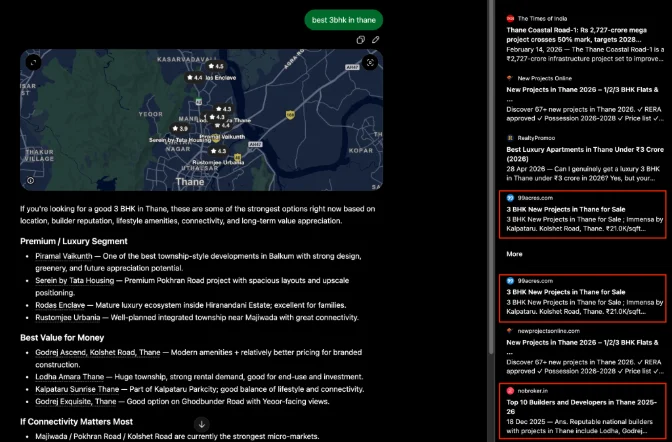Open Rustomjee Urbania link
Image resolution: width=672 pixels, height=442 pixels.
pos(68,318)
